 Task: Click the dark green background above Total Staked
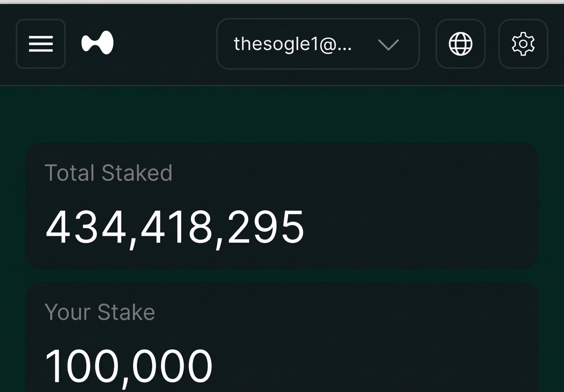[x=282, y=114]
